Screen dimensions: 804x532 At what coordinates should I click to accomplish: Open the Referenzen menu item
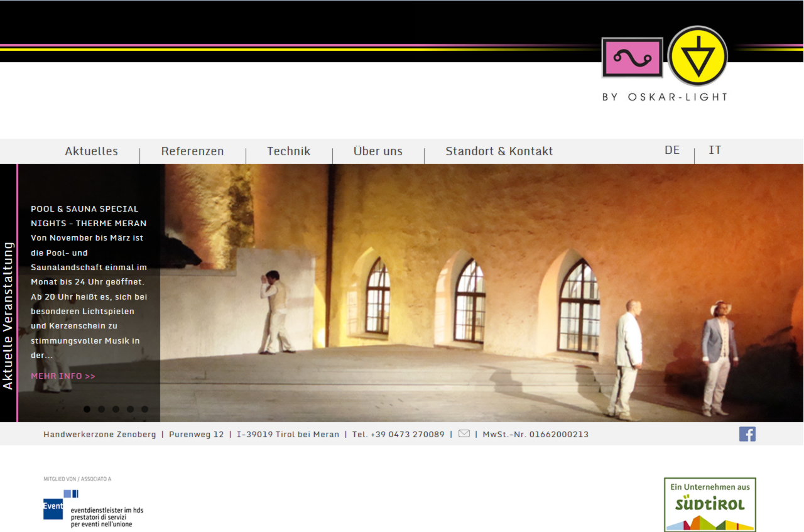(192, 151)
